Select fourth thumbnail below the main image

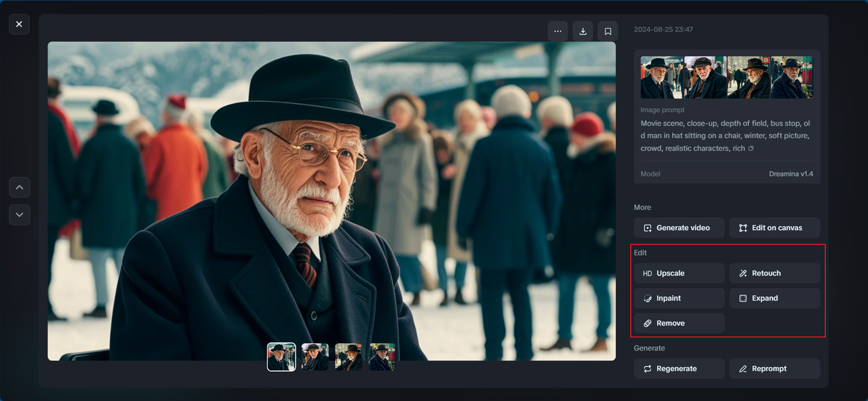(x=382, y=357)
